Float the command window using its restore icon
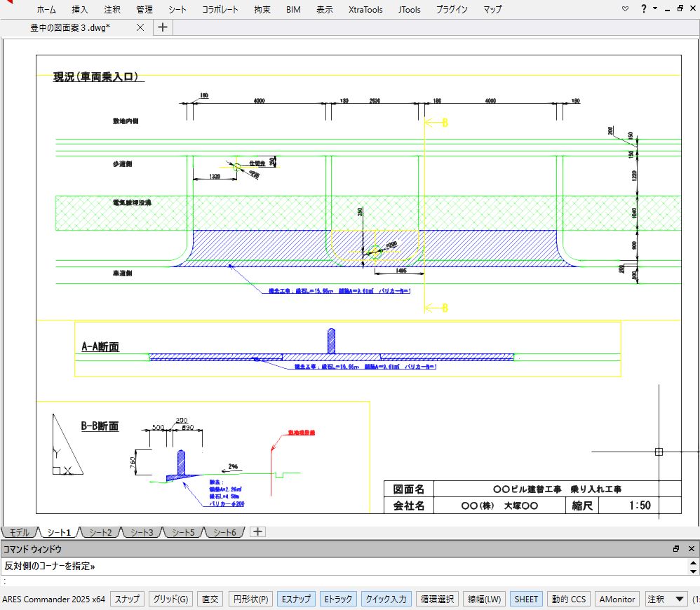This screenshot has height=610, width=700. 676,549
